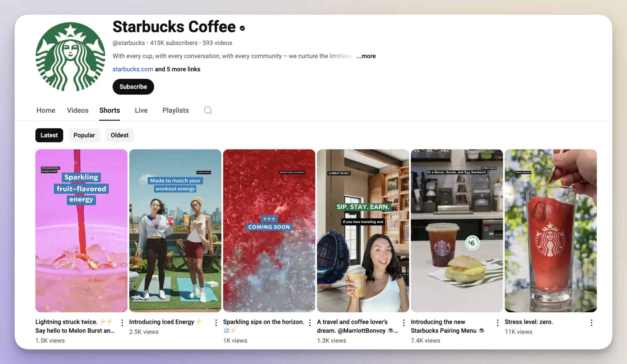Open the 'Introducing Iced Energy' title
The width and height of the screenshot is (627, 364).
(x=166, y=322)
